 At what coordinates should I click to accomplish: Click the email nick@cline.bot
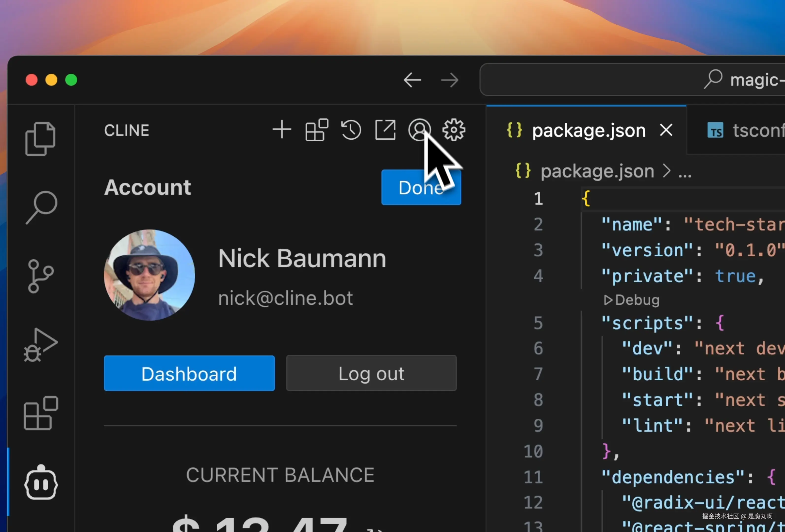pyautogui.click(x=285, y=298)
